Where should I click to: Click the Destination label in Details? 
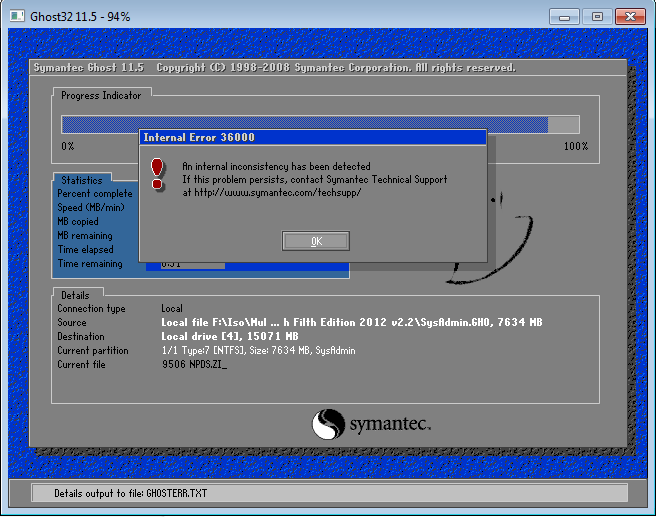pos(81,337)
